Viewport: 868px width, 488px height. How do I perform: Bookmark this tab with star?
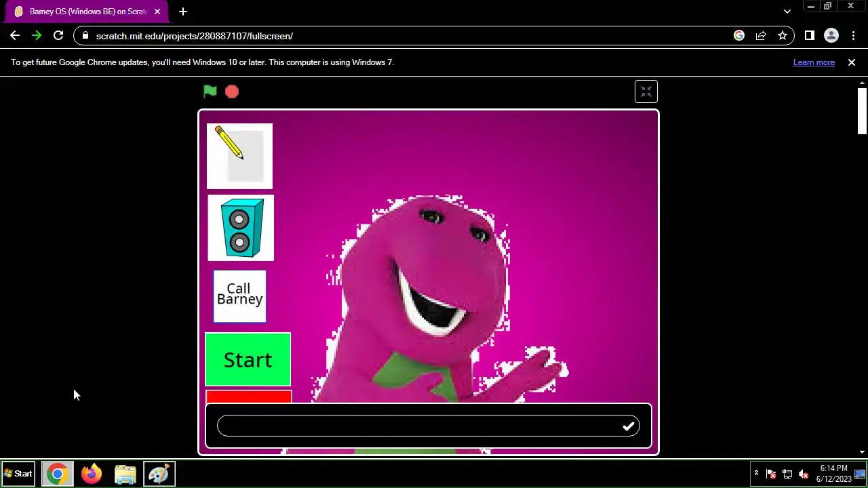(x=783, y=36)
